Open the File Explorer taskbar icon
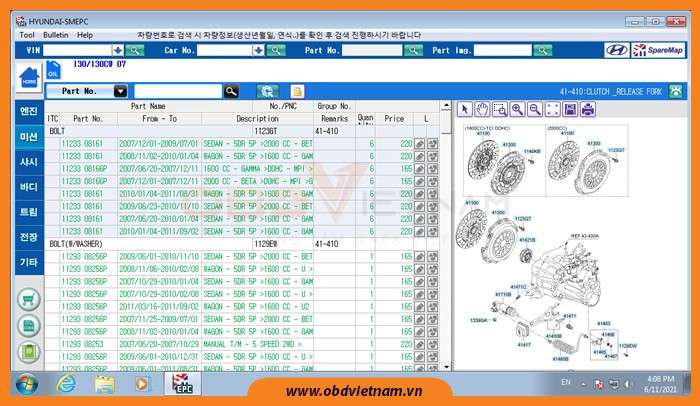This screenshot has width=700, height=406. [104, 384]
